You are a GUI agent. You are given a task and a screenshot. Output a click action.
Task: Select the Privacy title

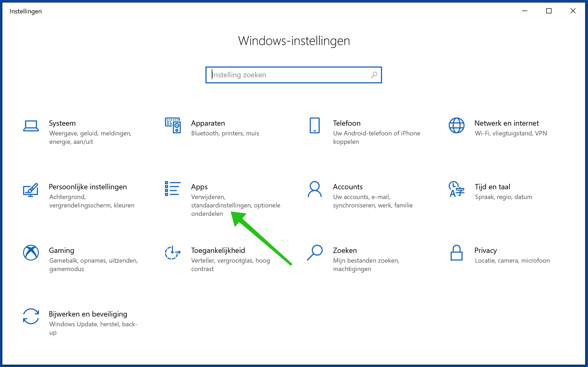click(486, 250)
